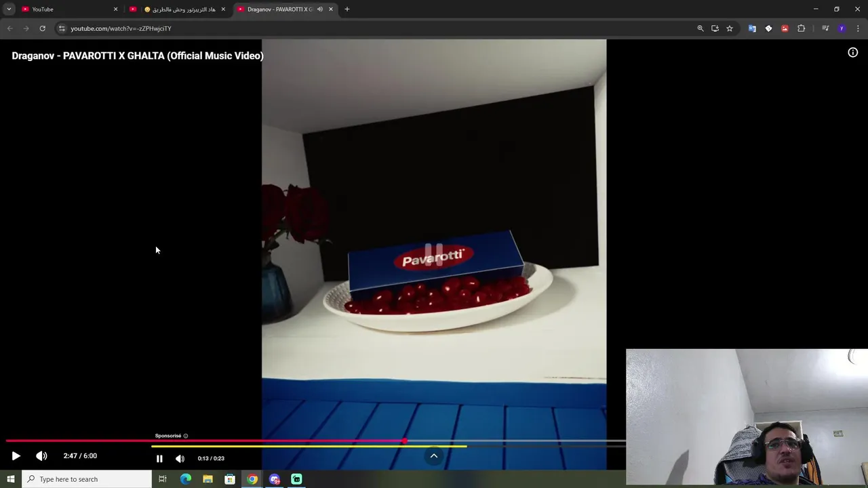
Task: View site information icon in address bar
Action: (62, 28)
